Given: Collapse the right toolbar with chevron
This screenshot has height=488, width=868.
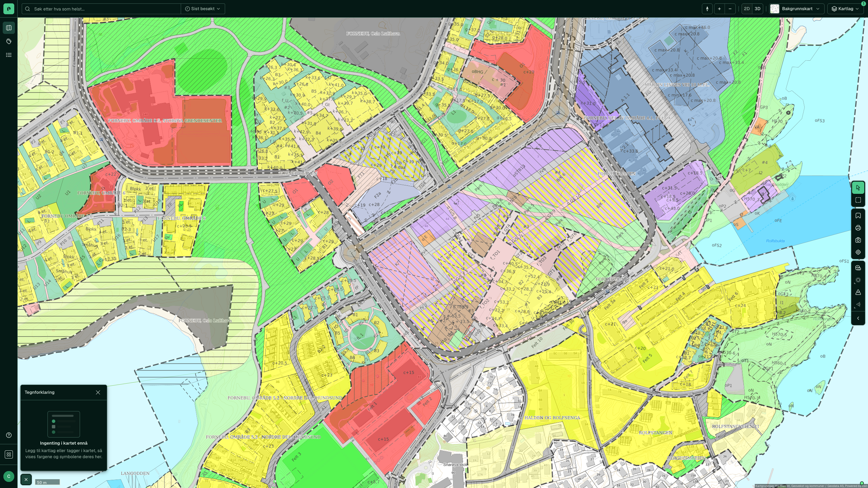Looking at the screenshot, I should point(858,318).
